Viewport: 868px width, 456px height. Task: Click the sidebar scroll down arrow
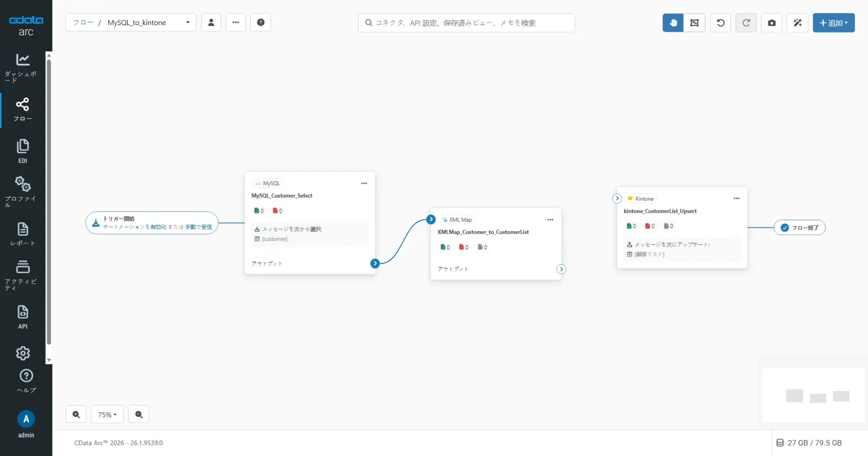pyautogui.click(x=49, y=360)
